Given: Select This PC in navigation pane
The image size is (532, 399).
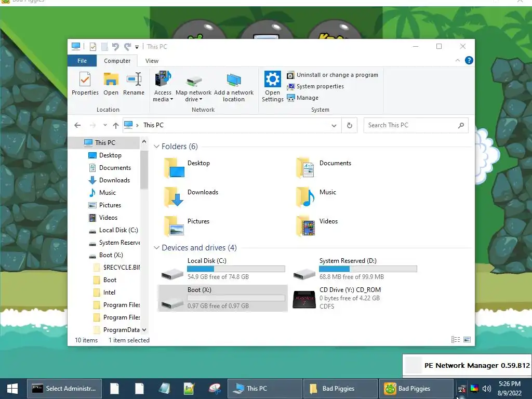Looking at the screenshot, I should pyautogui.click(x=104, y=143).
